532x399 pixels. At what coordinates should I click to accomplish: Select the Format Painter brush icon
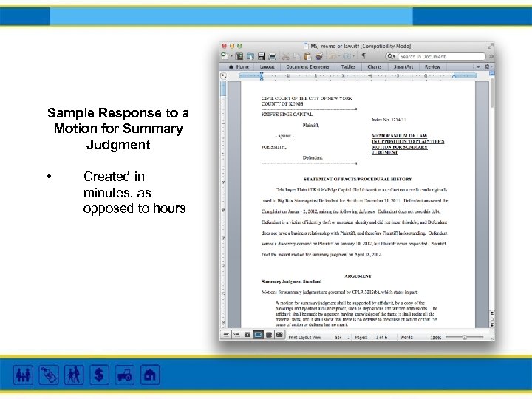tap(319, 56)
